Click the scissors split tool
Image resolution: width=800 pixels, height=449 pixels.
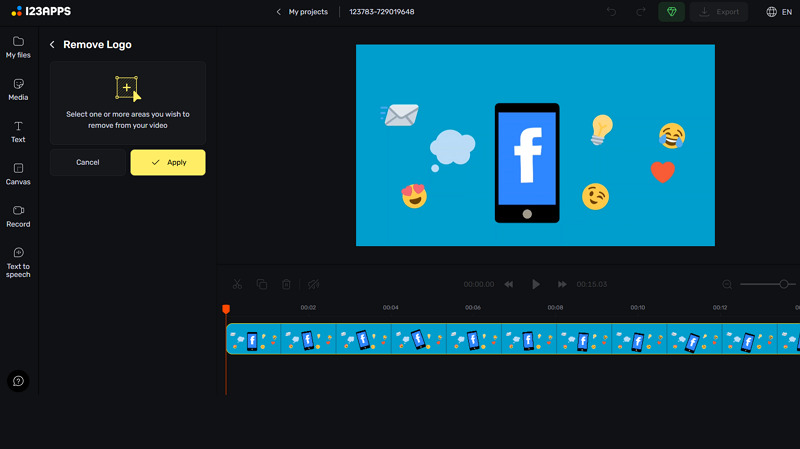237,284
